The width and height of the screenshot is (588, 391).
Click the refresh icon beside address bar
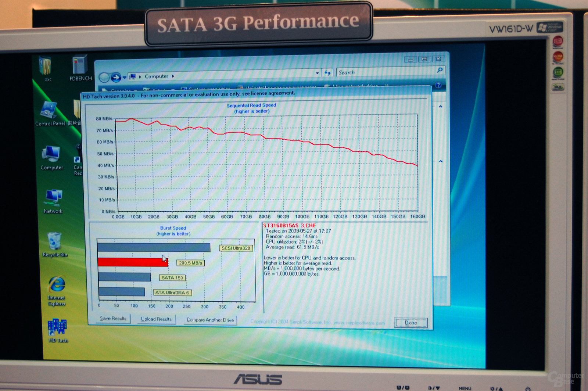[327, 73]
